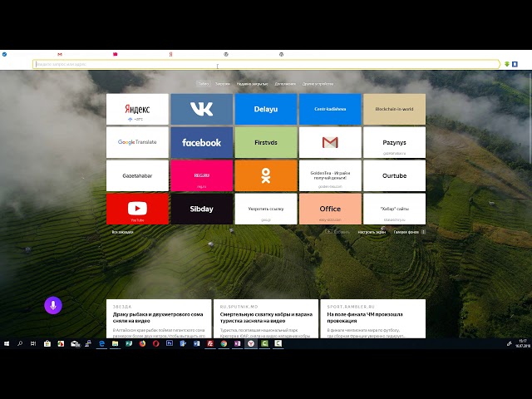This screenshot has width=532, height=399.
Task: Open Photoshop from taskbar
Action: (x=170, y=343)
